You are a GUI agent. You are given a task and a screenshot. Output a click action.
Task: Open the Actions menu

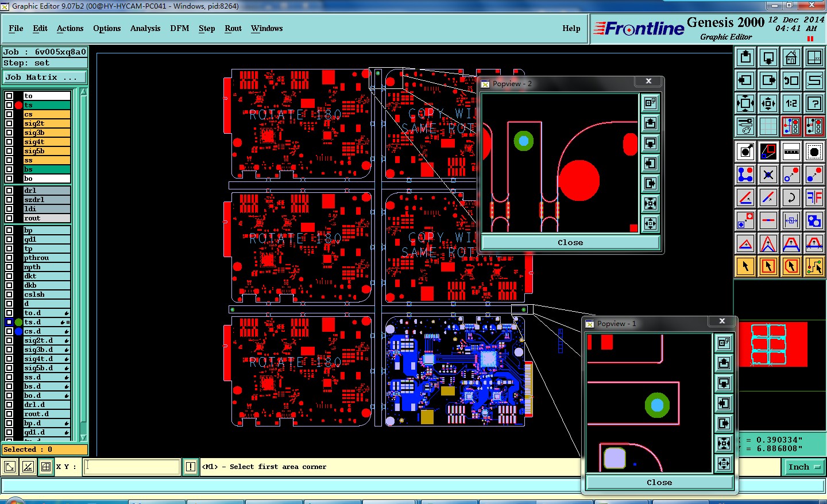click(x=70, y=28)
